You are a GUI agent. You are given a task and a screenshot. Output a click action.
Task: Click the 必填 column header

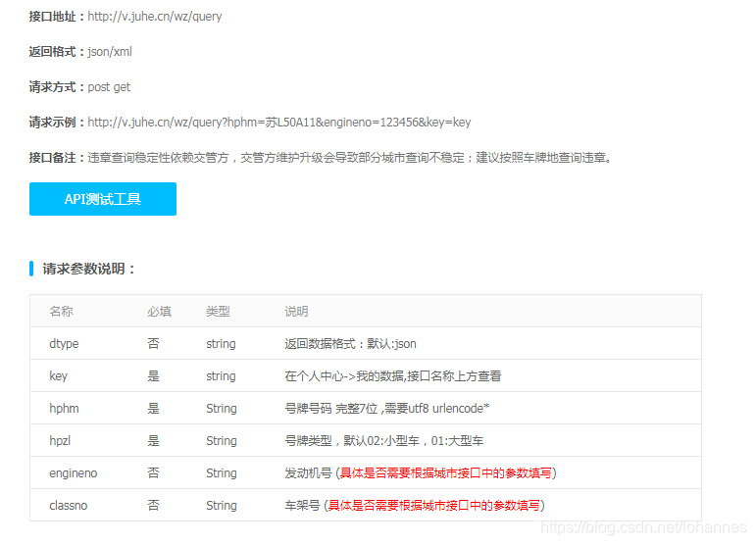pos(159,312)
